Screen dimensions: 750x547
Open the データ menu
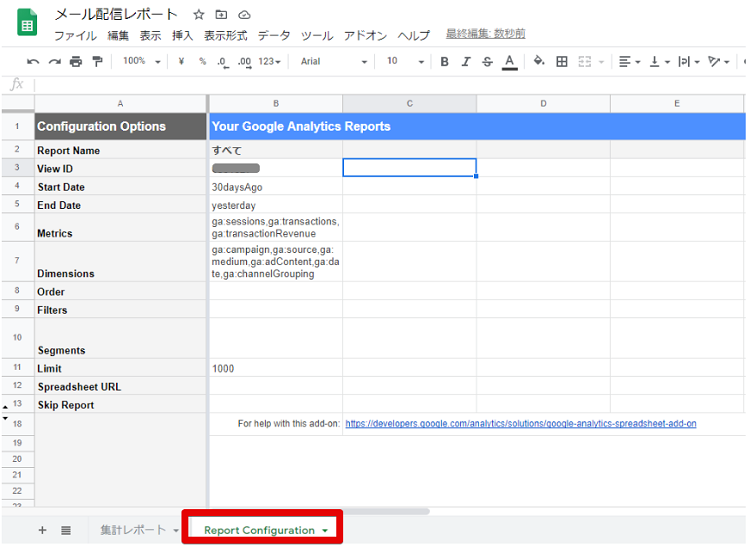click(274, 36)
